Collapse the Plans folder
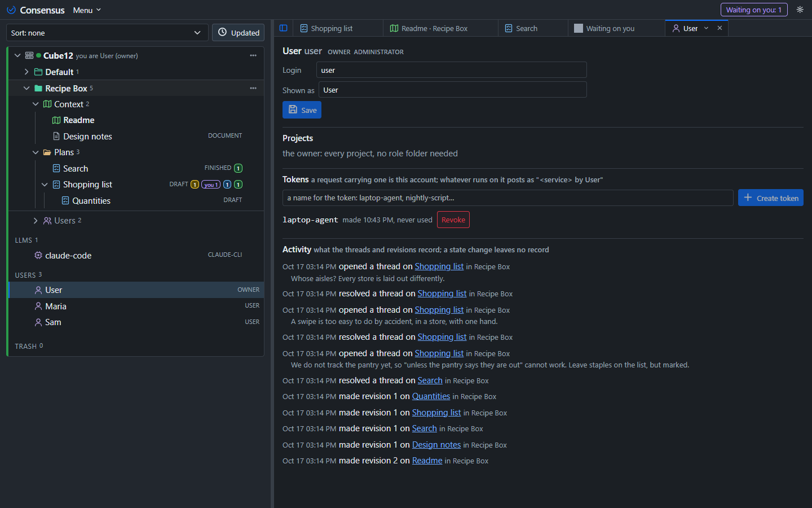Image resolution: width=812 pixels, height=508 pixels. tap(36, 152)
